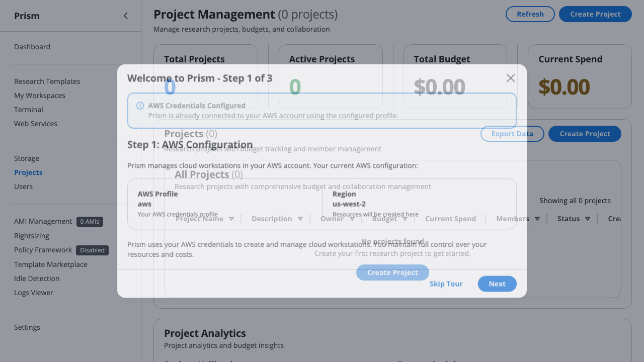Click Create Project beside Export Data
Viewport: 644px width, 362px height.
click(585, 134)
